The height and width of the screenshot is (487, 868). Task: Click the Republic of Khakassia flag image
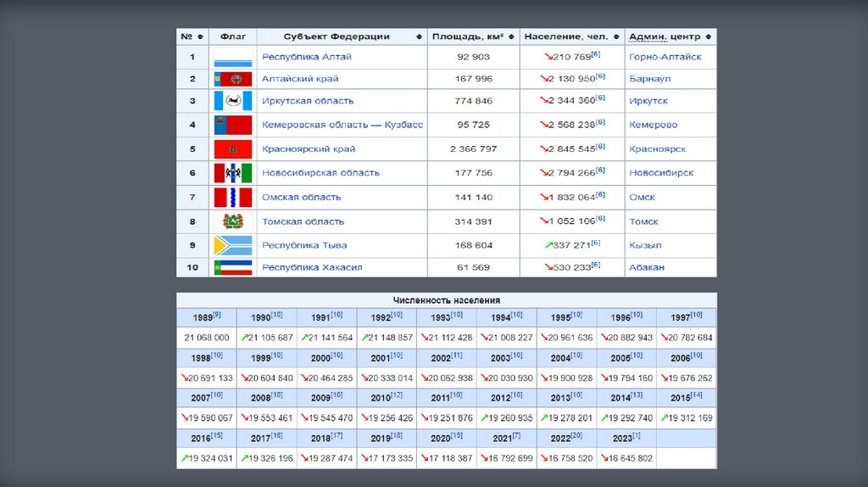[x=232, y=267]
